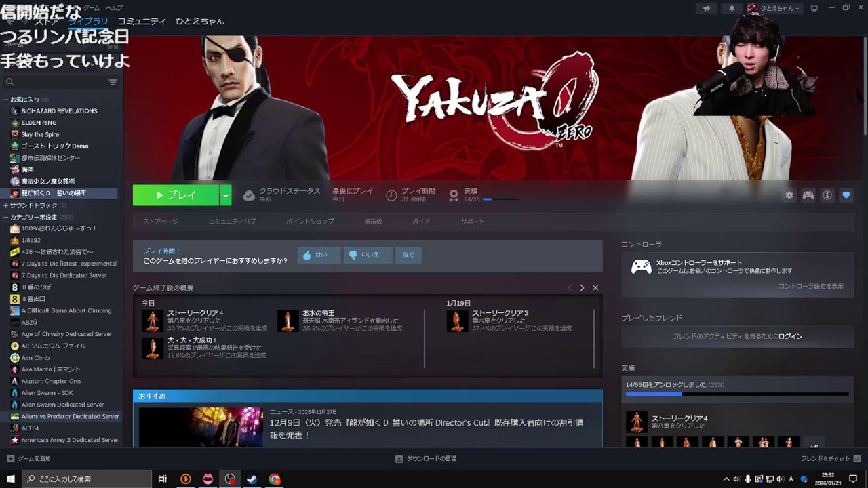Click the achievements unlock progress bar

737,394
